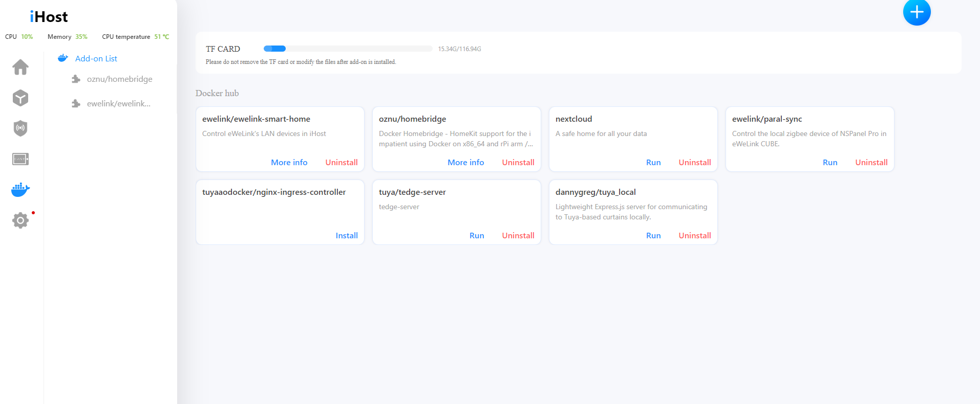980x404 pixels.
Task: Run the ewelink/paral-sync add-on
Action: point(830,162)
